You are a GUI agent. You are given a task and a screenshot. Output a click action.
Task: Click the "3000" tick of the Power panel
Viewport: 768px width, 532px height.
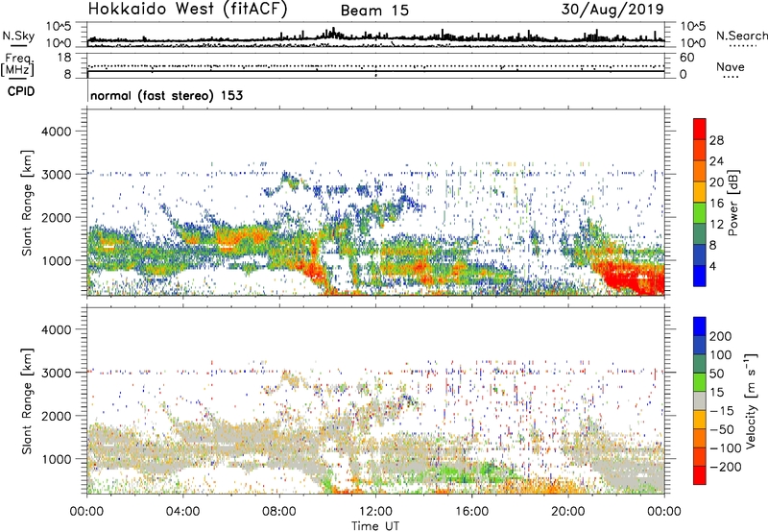pyautogui.click(x=57, y=175)
